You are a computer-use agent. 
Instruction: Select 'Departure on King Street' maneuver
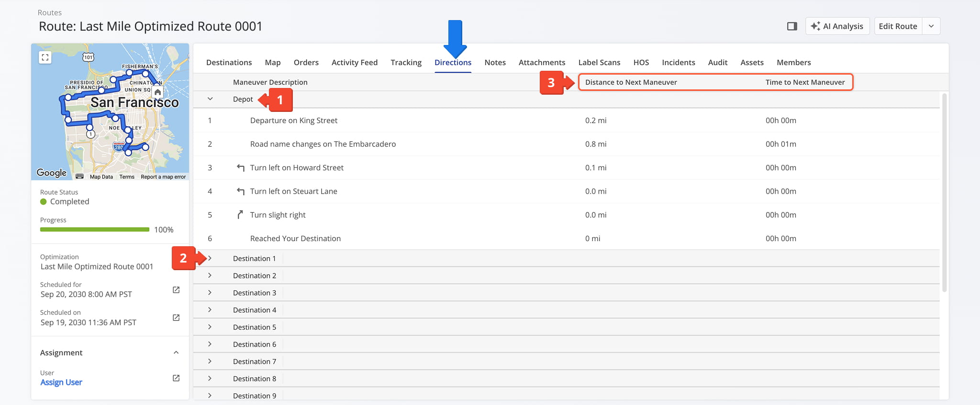tap(294, 120)
